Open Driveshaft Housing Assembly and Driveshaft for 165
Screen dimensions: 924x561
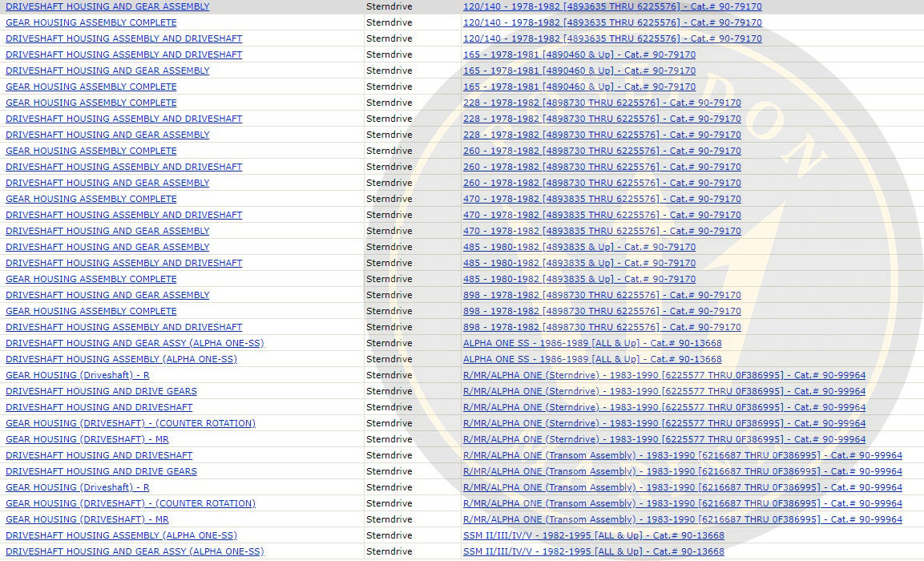click(x=123, y=54)
